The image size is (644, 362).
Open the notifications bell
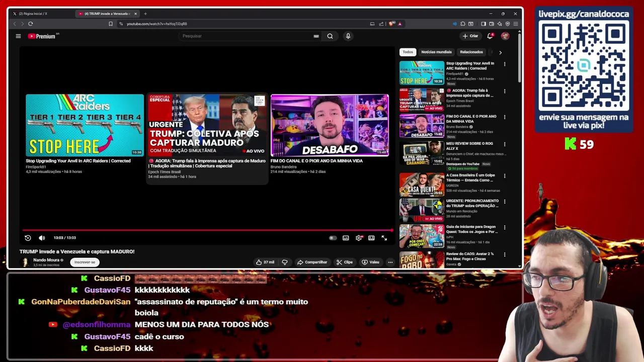[x=490, y=36]
